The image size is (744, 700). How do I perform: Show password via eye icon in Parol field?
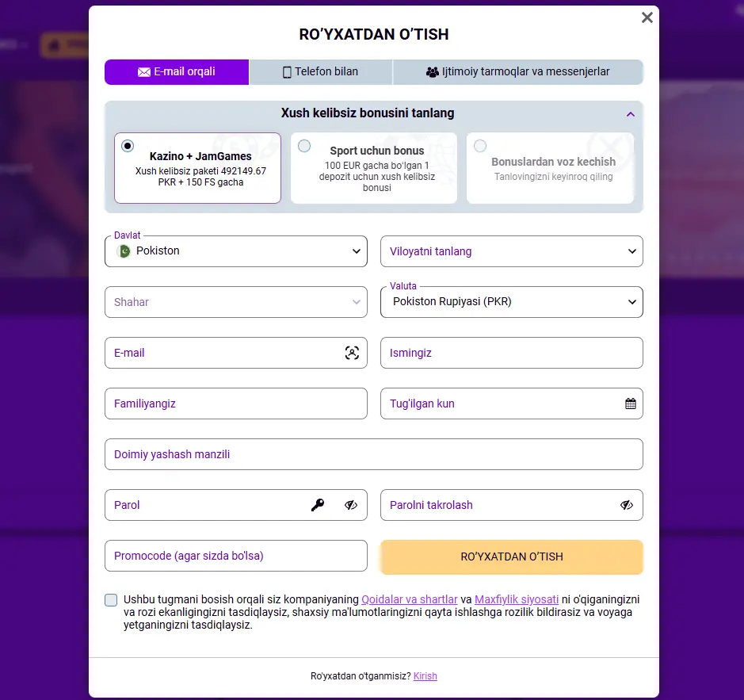coord(351,505)
